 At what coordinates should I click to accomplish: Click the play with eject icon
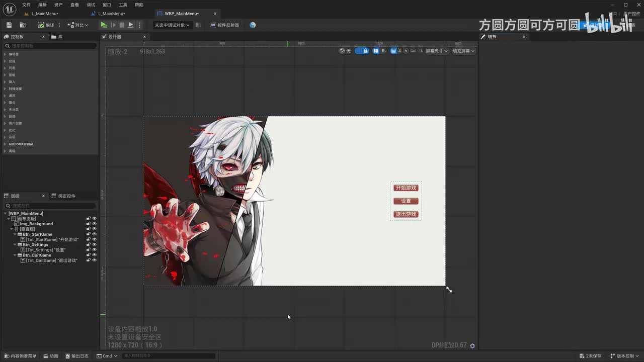coord(130,25)
